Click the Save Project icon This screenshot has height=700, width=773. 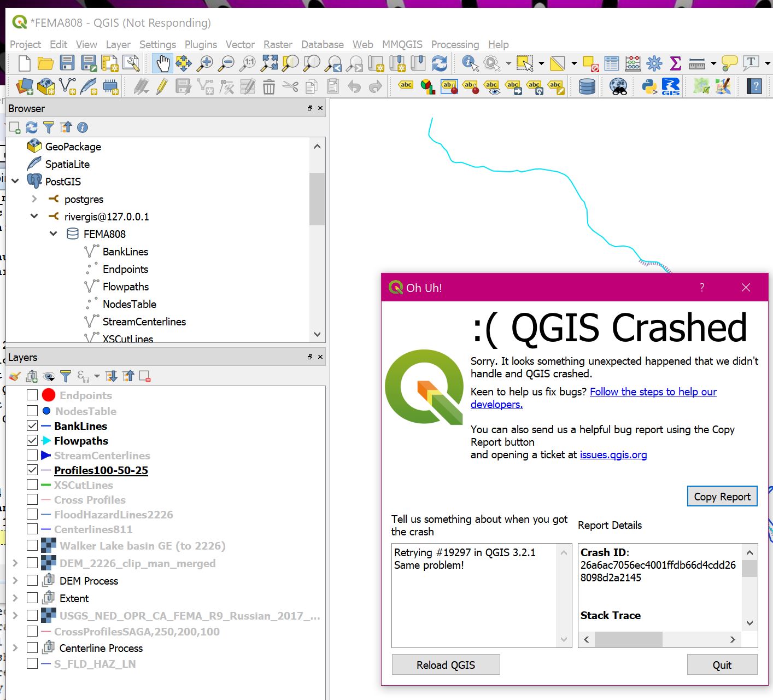pos(67,63)
